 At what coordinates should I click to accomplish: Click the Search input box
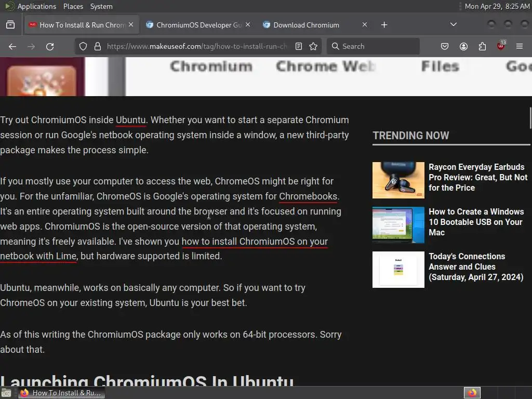(373, 46)
